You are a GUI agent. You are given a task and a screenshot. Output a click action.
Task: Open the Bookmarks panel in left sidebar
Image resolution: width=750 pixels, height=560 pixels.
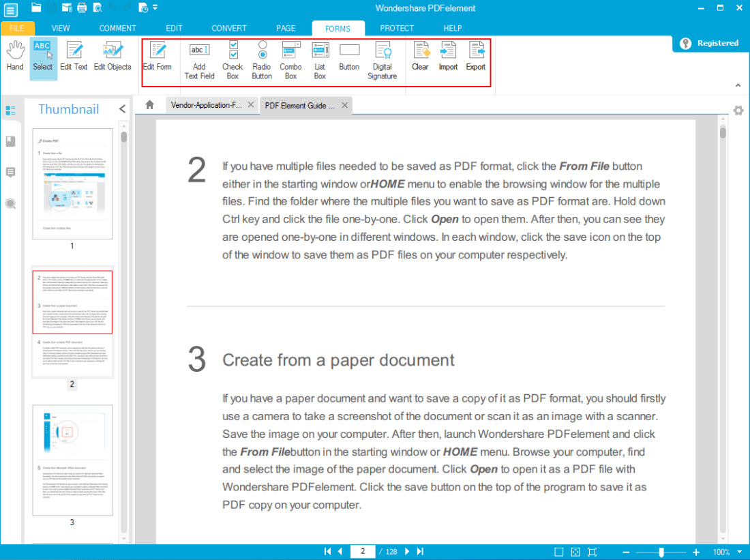(x=11, y=141)
